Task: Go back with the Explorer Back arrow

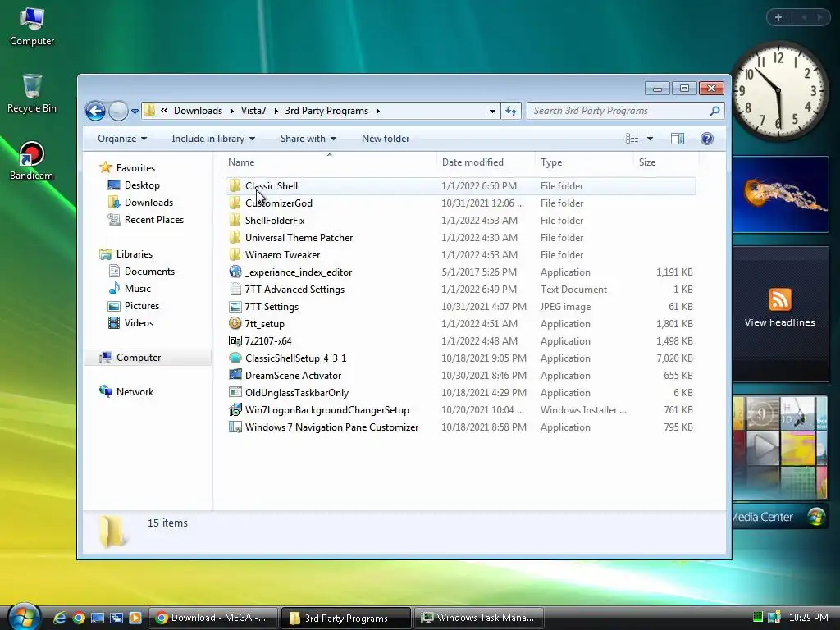Action: [x=95, y=111]
